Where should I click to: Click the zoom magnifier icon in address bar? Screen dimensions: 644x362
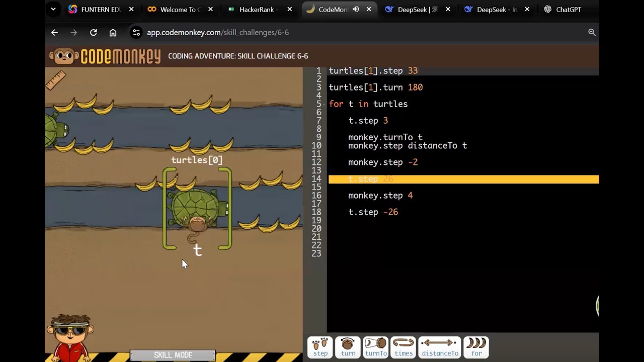[x=592, y=32]
